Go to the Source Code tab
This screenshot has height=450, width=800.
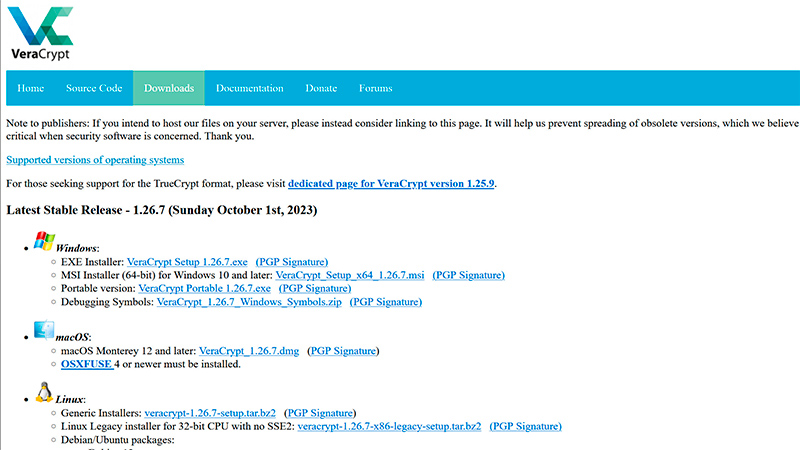tap(94, 88)
